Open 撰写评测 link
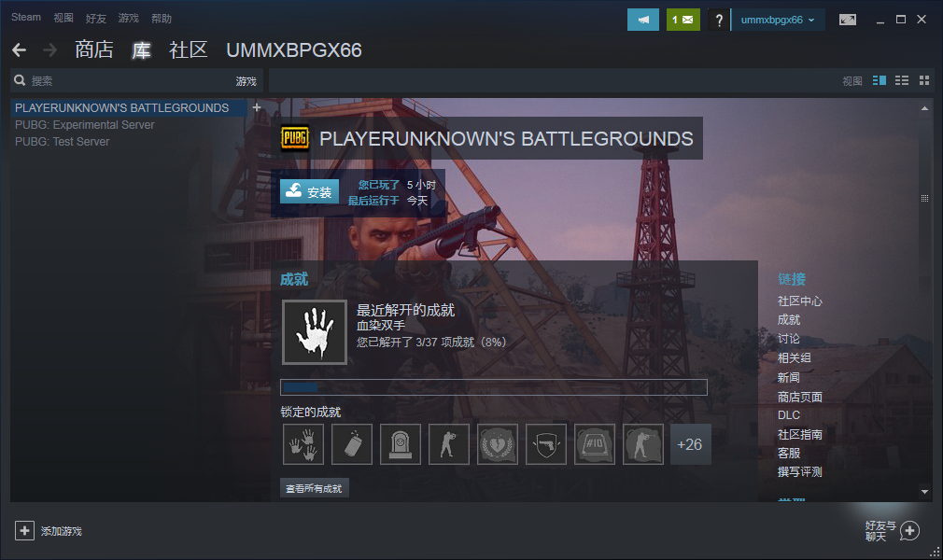 click(799, 471)
